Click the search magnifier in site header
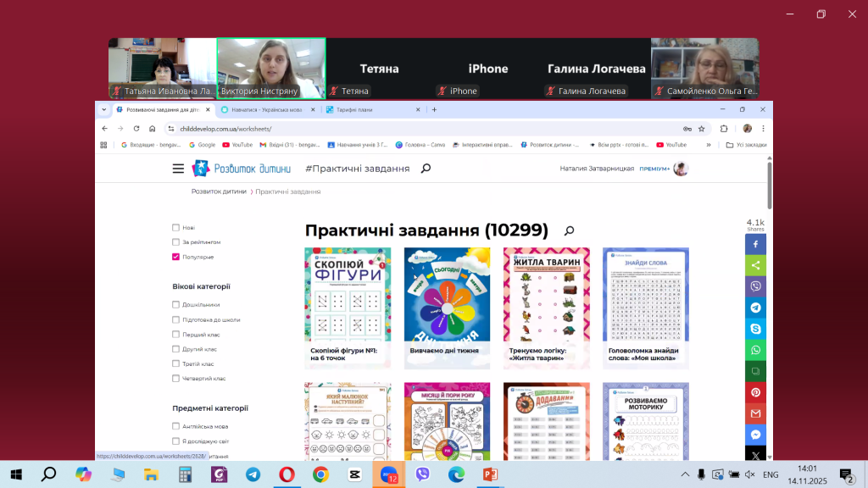Image resolution: width=868 pixels, height=488 pixels. tap(426, 169)
